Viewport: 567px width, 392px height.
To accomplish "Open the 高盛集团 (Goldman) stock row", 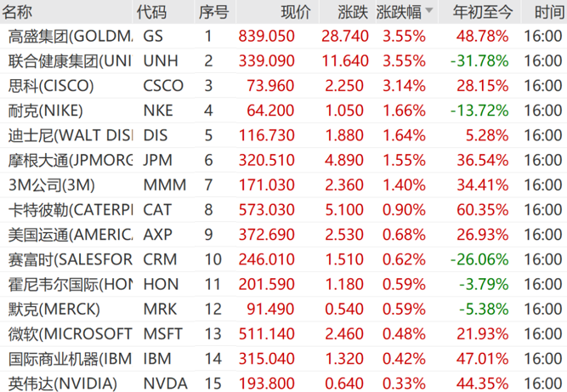I will click(x=70, y=37).
